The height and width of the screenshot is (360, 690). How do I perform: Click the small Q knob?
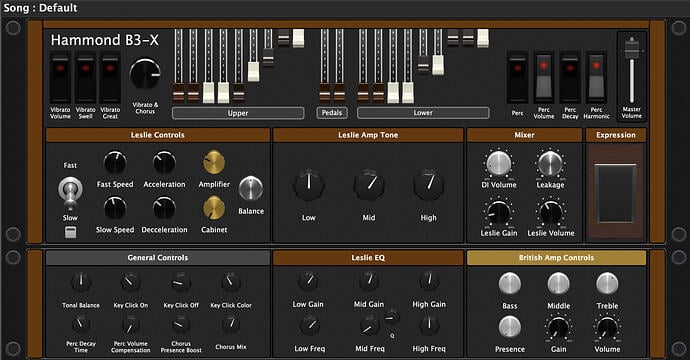click(x=392, y=317)
